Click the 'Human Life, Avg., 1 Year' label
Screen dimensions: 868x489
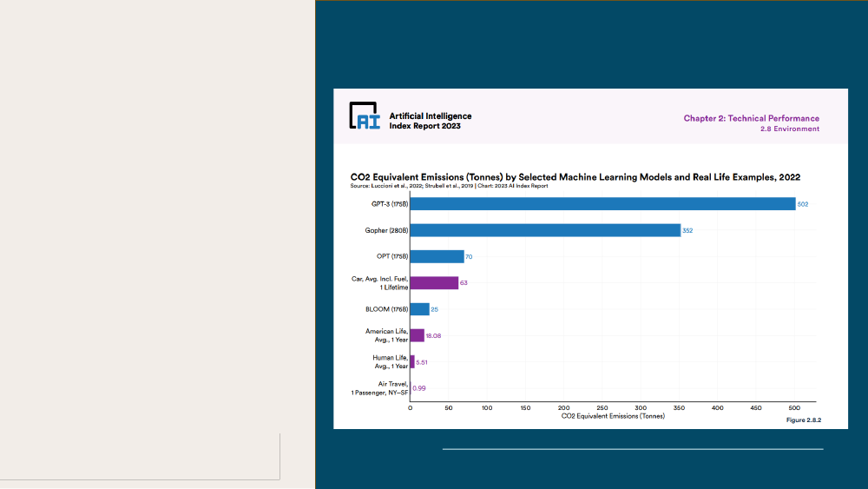click(x=391, y=362)
